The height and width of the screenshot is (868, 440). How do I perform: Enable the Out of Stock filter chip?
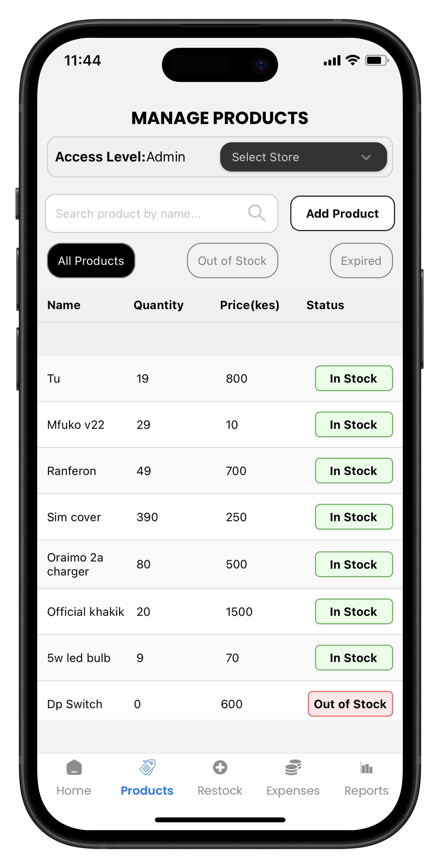[232, 260]
